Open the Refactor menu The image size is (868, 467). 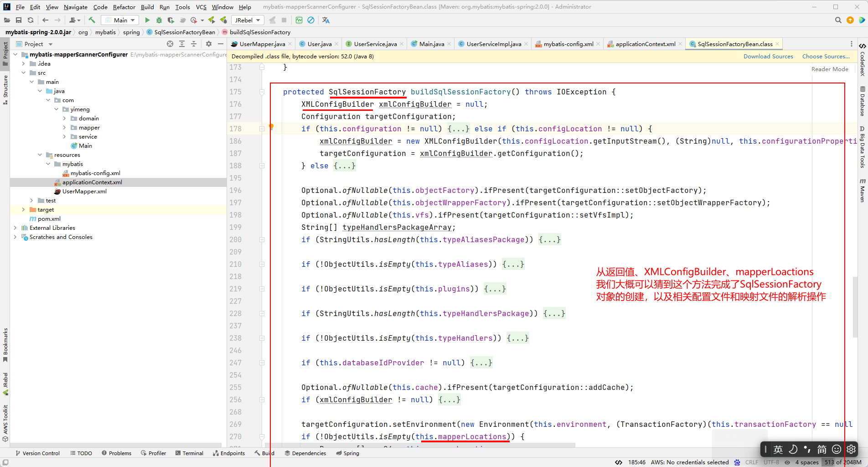[124, 7]
